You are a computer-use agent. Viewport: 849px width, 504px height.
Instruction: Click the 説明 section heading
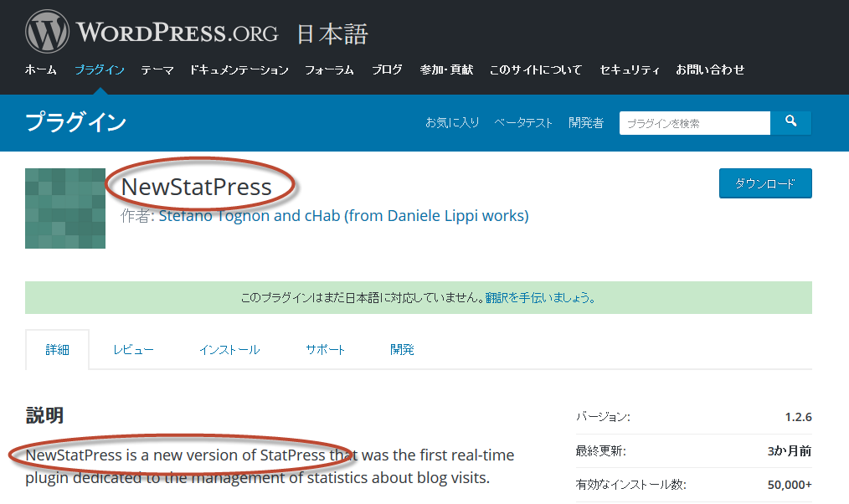(45, 415)
